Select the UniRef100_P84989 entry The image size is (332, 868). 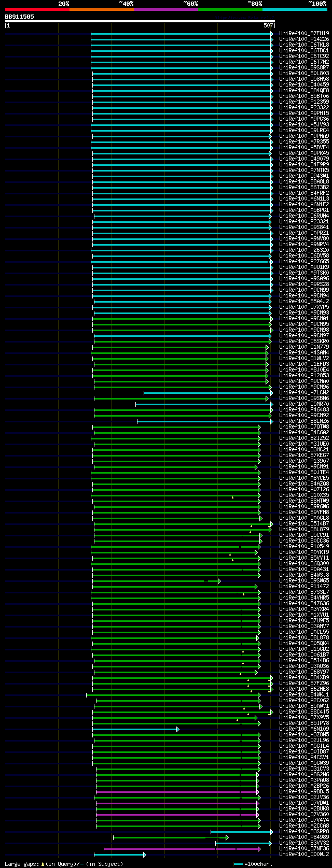tap(304, 837)
